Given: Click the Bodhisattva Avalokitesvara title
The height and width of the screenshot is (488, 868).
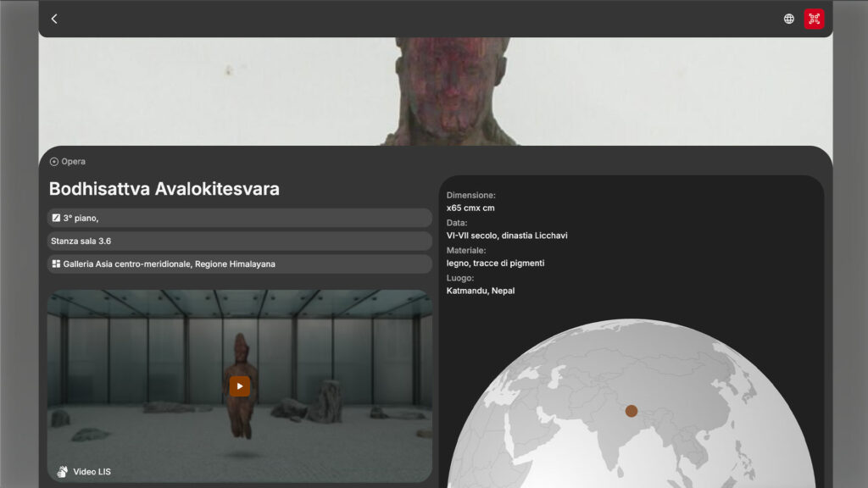Looking at the screenshot, I should point(164,189).
